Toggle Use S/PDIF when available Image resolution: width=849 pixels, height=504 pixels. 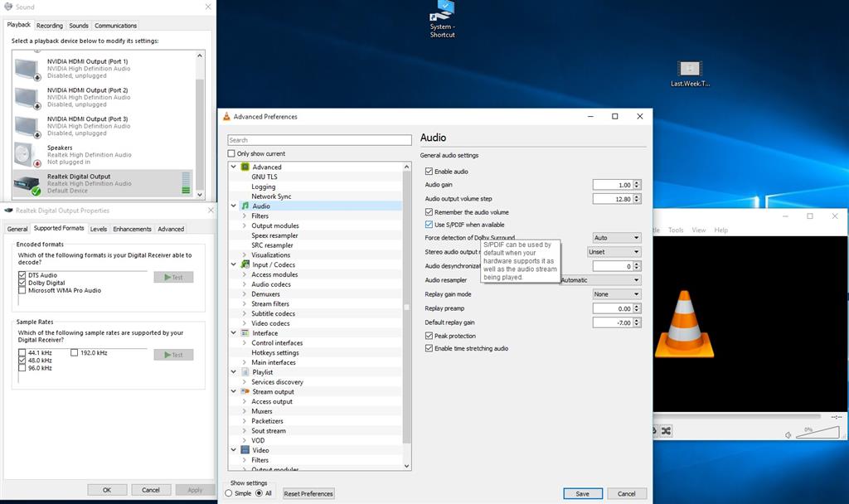[429, 224]
